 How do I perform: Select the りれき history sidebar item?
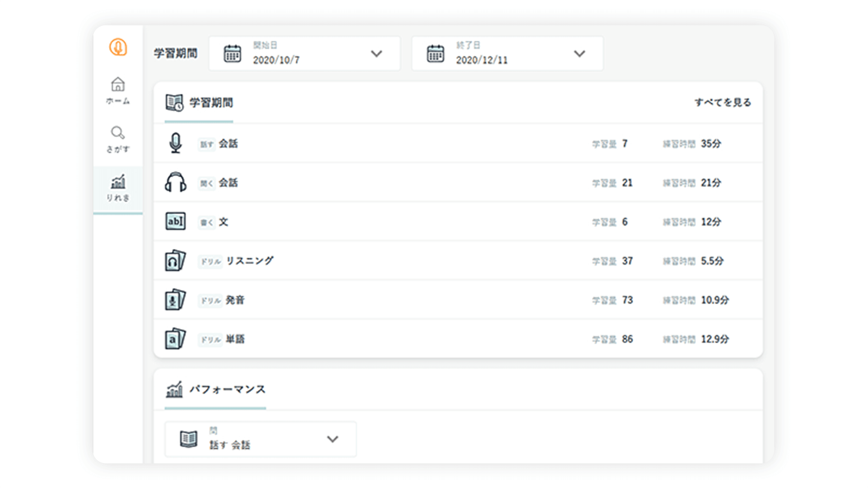coord(117,188)
